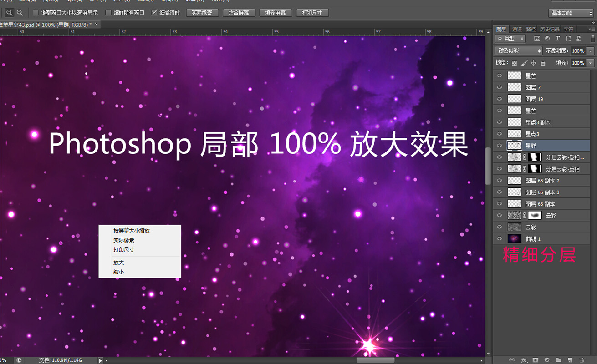The width and height of the screenshot is (597, 364).
Task: Choose 打印尺寸 from context menu
Action: tap(140, 250)
